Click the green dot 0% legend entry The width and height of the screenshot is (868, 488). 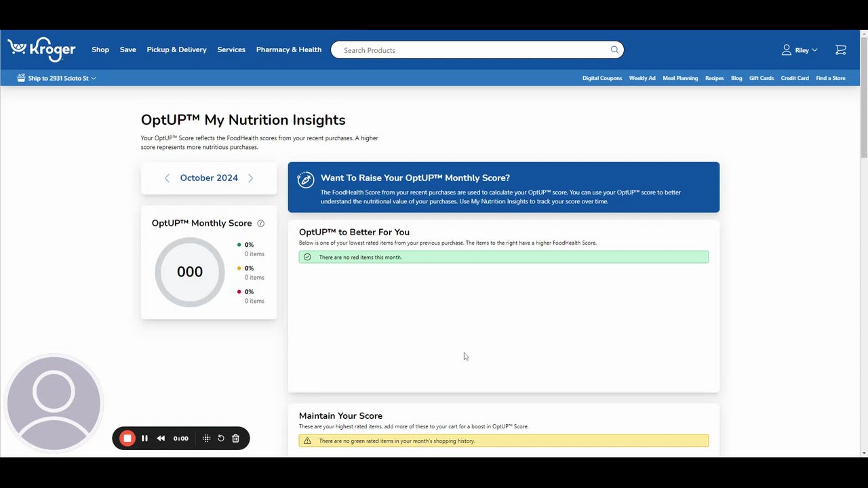250,249
